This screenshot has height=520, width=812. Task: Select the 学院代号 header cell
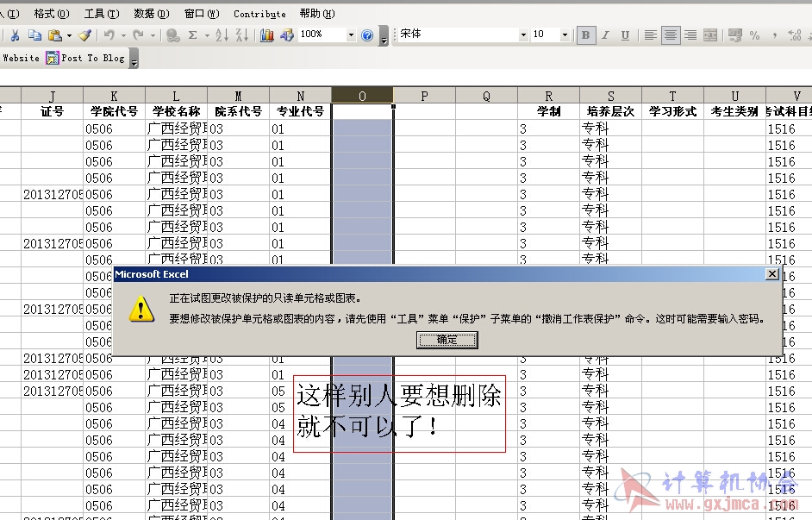coord(114,111)
